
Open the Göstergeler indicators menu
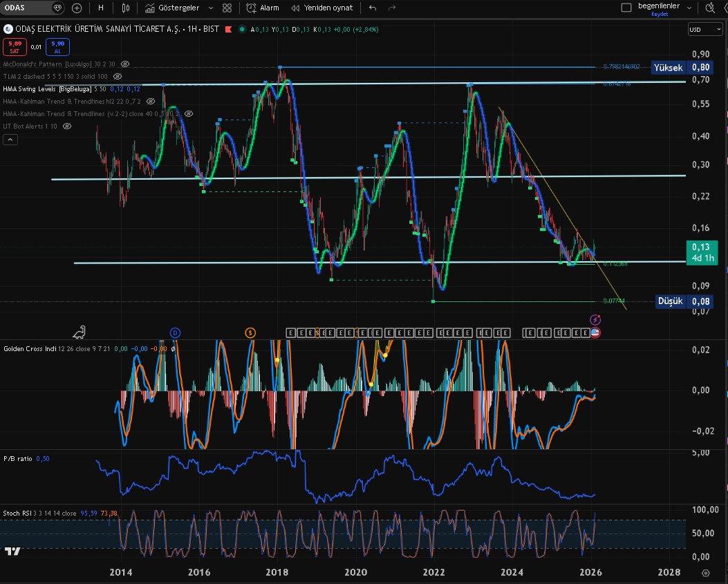coord(172,8)
